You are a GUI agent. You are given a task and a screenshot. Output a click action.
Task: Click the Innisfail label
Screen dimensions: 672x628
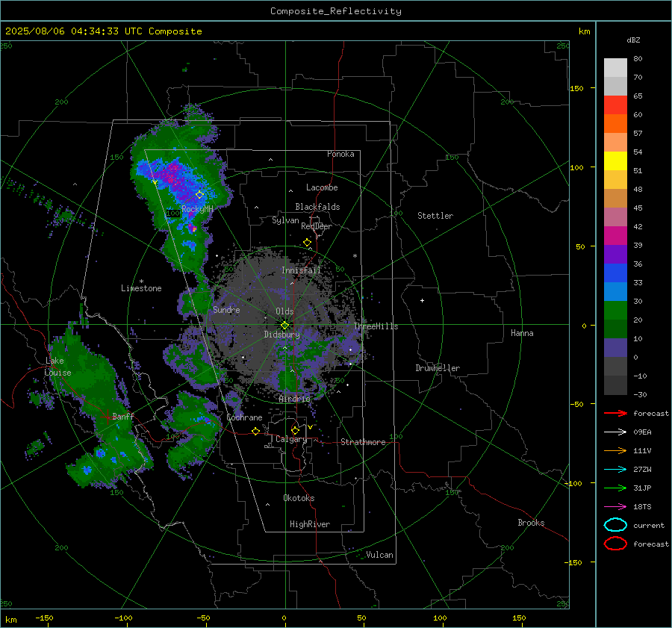[x=301, y=270]
